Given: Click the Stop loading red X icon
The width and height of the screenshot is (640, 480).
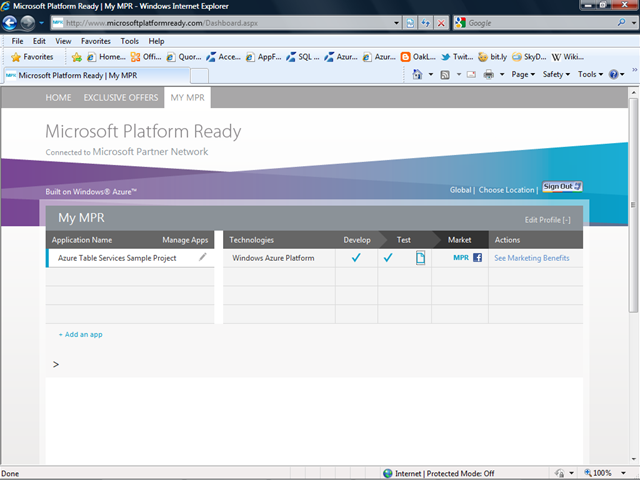Looking at the screenshot, I should click(441, 22).
